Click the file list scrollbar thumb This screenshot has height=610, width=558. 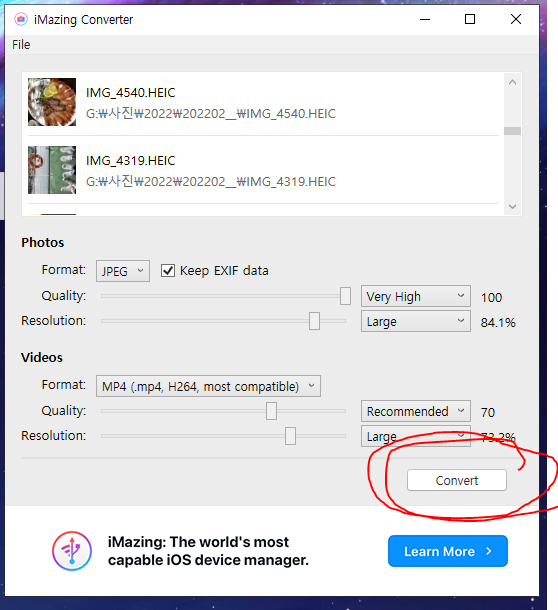(x=512, y=131)
